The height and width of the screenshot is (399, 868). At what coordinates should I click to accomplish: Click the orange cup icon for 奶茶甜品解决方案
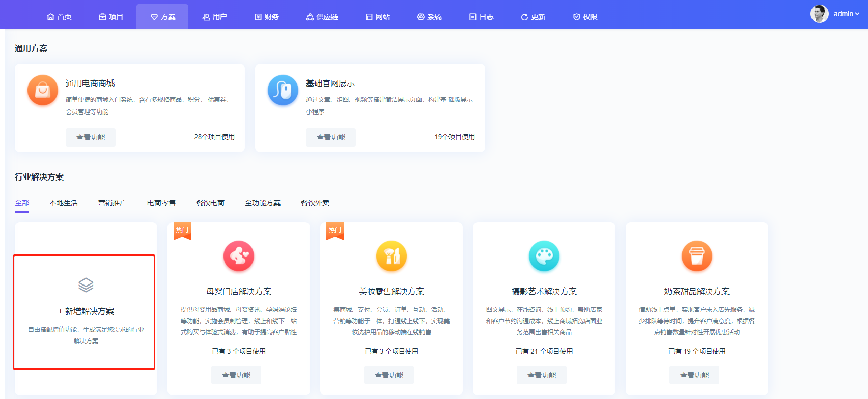697,256
